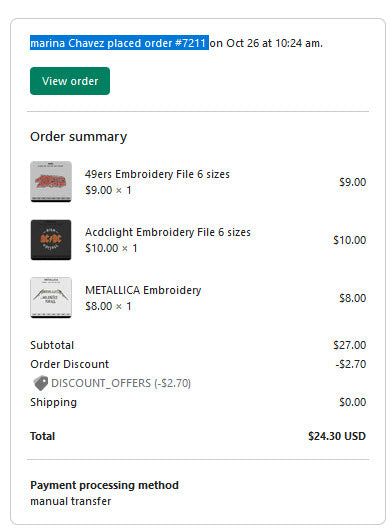Click the Acdclight item $10.00 line price
Viewport: 390px width, 530px height.
click(349, 240)
